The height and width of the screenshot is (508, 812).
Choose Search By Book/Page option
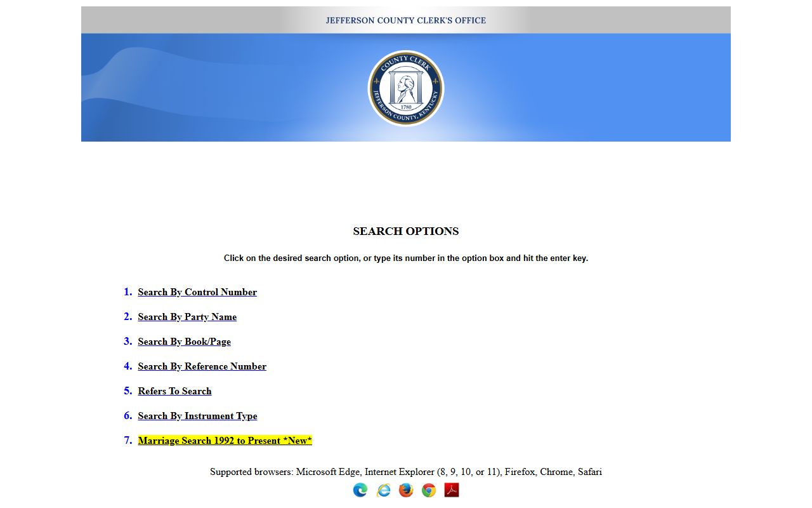point(184,342)
